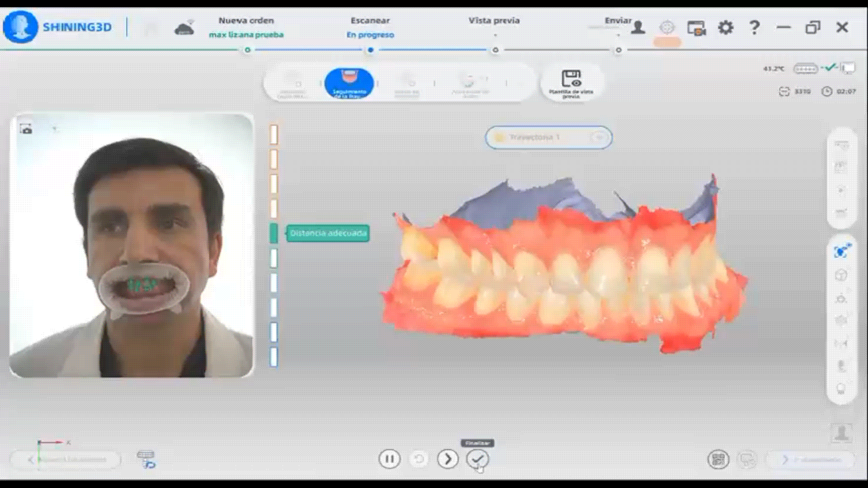Pause the scan with the pause button
Screen dimensions: 868x488
coord(389,459)
